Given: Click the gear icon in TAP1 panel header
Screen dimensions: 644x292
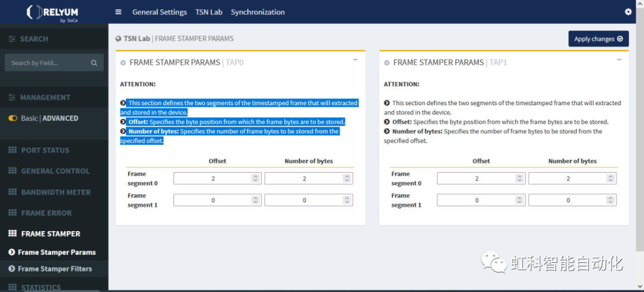Looking at the screenshot, I should tap(386, 63).
